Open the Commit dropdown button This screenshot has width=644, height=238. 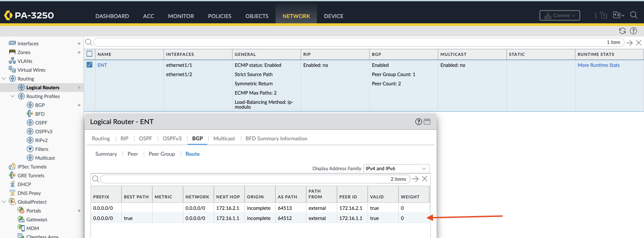[560, 15]
